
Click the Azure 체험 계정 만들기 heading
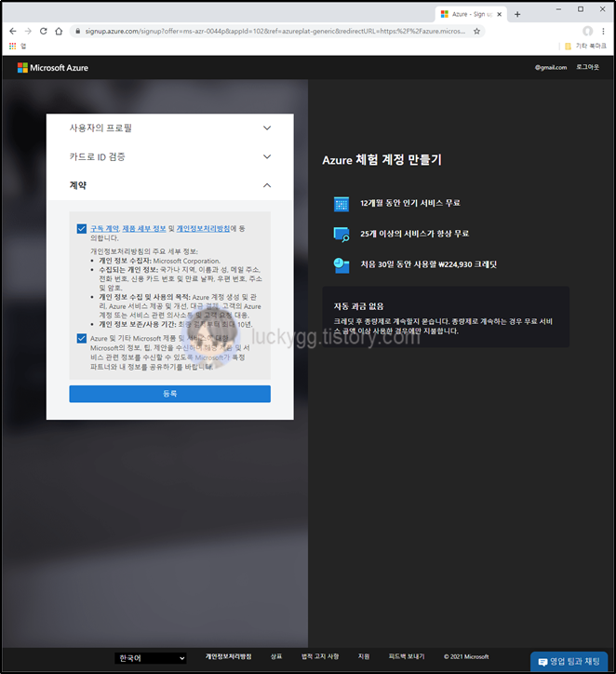382,160
